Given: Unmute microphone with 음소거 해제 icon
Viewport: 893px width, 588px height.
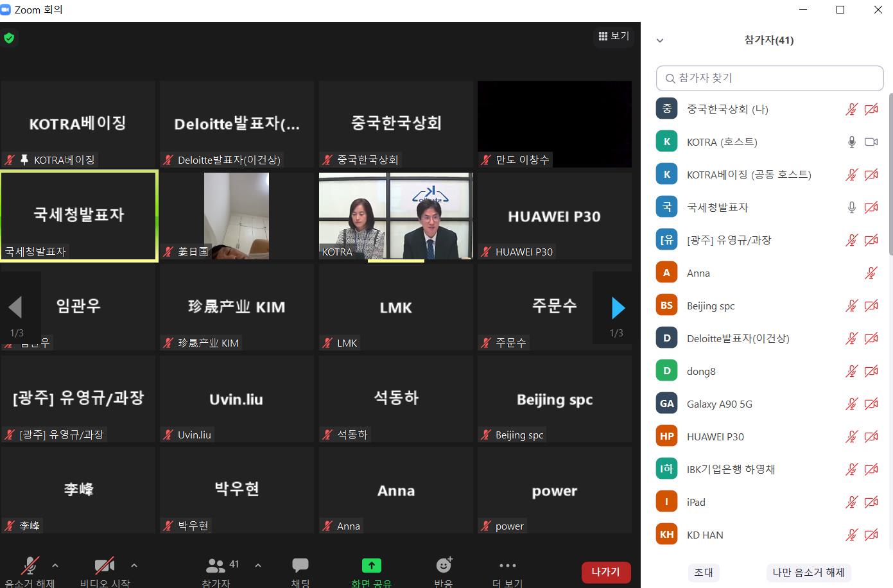Looking at the screenshot, I should [30, 566].
